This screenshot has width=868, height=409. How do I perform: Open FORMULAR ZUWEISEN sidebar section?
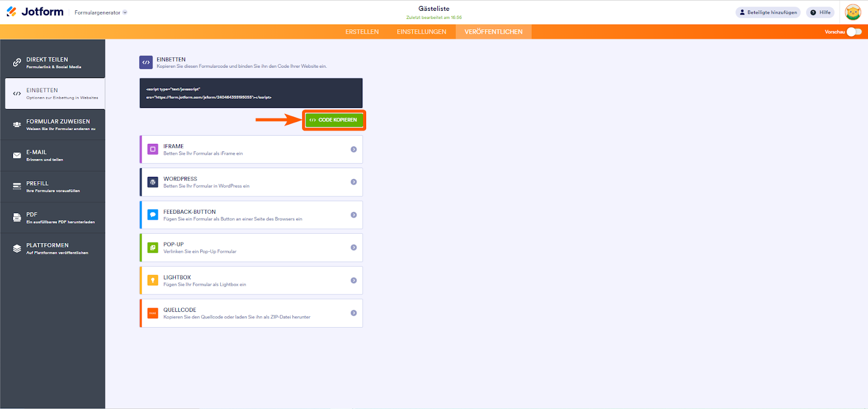pos(53,125)
